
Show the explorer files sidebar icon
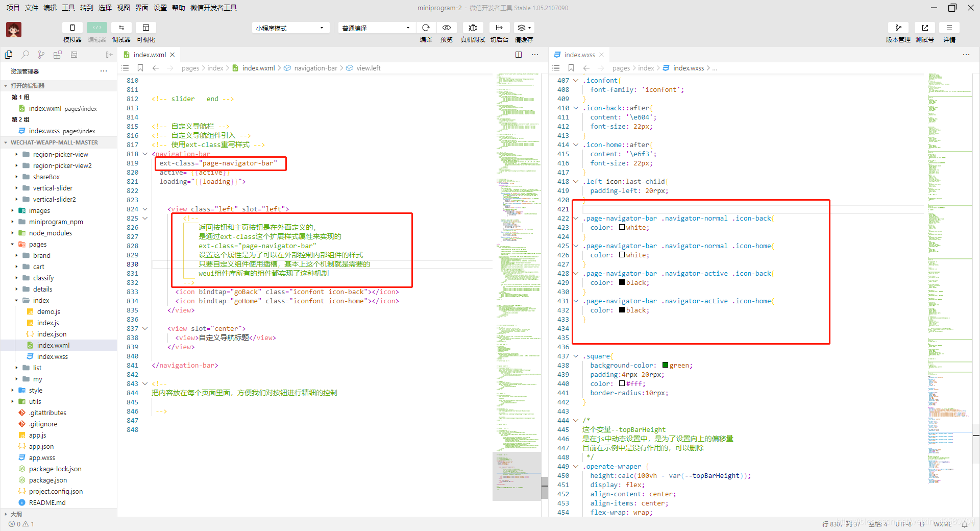click(9, 55)
